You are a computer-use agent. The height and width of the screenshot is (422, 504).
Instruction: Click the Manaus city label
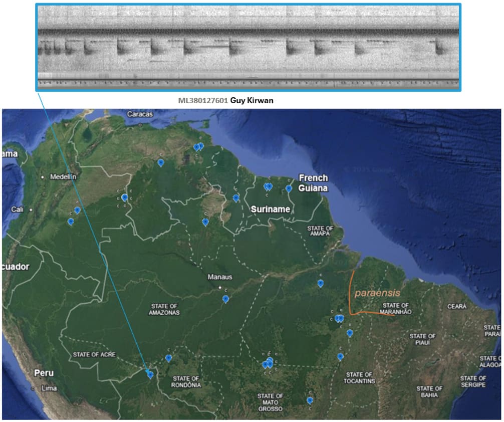(220, 277)
